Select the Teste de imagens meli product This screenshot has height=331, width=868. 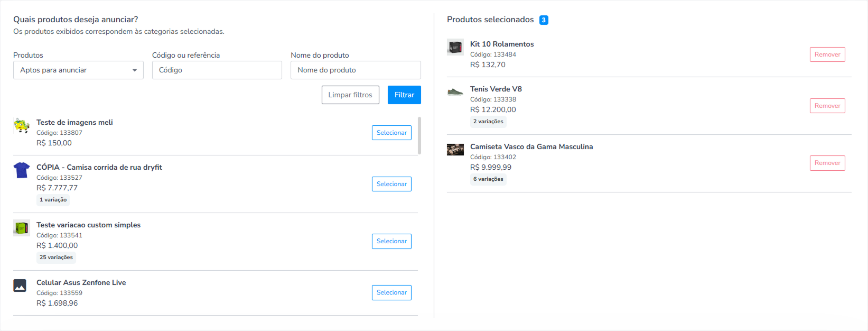coord(391,133)
